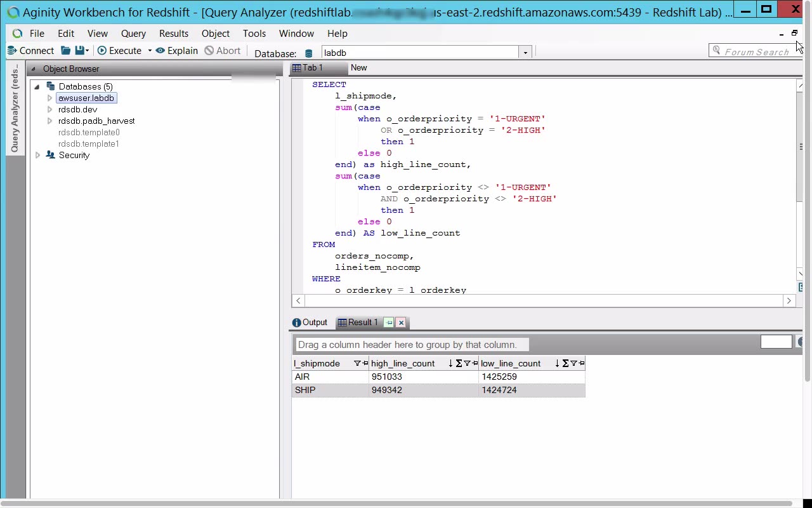Click the Explain eye icon
The height and width of the screenshot is (508, 812).
click(160, 51)
